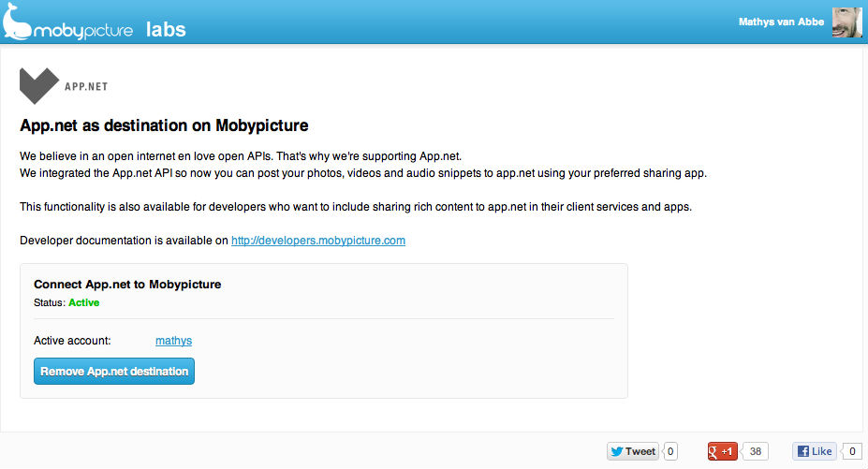Image resolution: width=868 pixels, height=469 pixels.
Task: Click the Active account label
Action: (72, 341)
